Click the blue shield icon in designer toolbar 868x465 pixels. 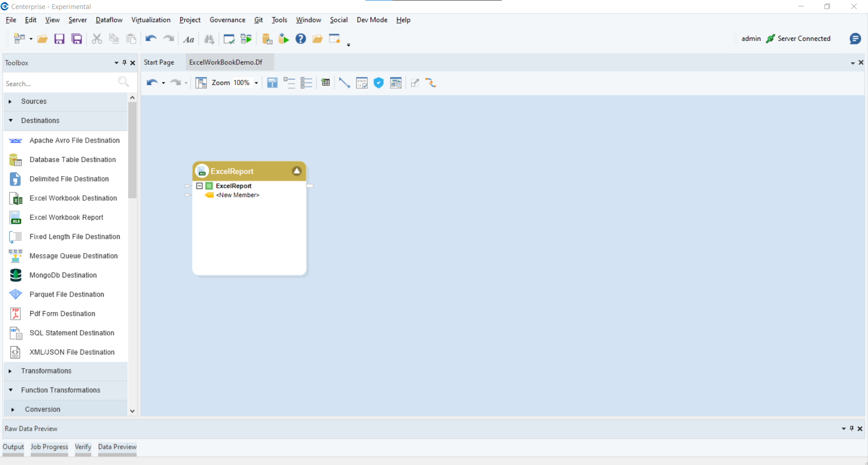pyautogui.click(x=379, y=83)
